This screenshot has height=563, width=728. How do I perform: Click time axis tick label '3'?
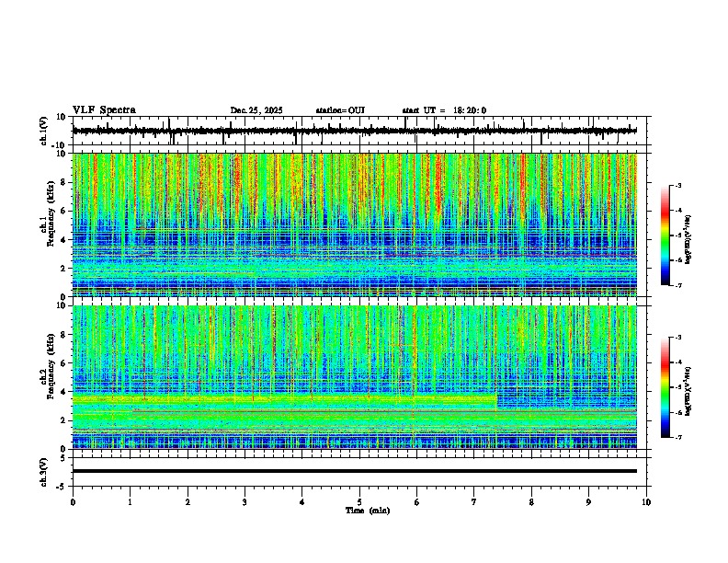245,502
